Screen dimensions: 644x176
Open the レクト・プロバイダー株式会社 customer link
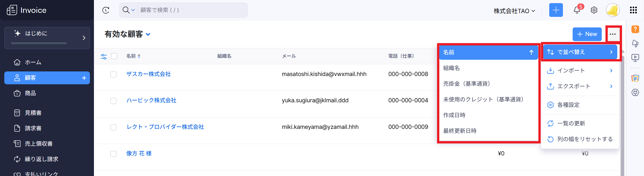(165, 127)
